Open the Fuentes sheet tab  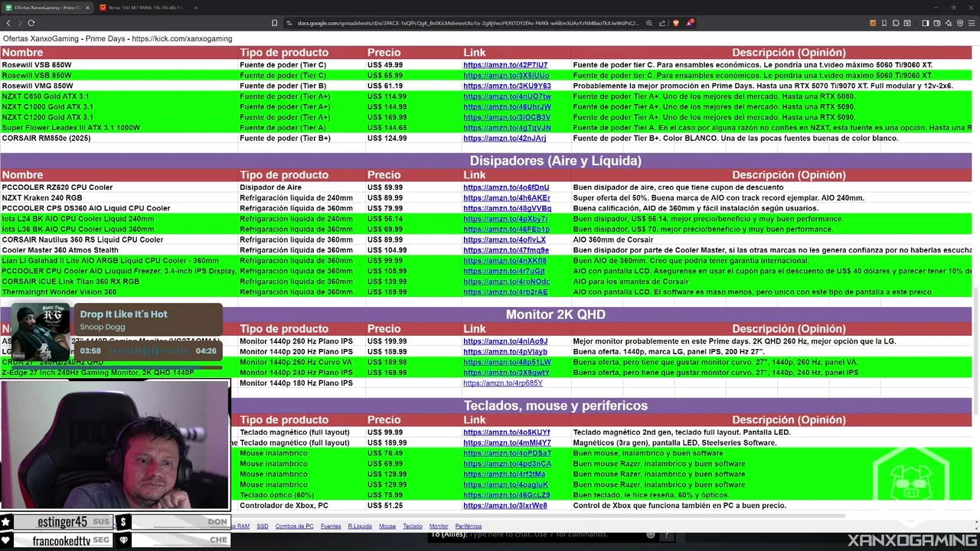coord(331,527)
